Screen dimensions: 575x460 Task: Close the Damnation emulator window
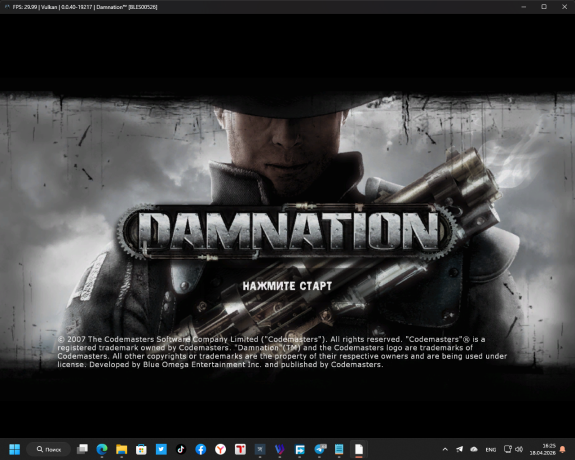[564, 7]
